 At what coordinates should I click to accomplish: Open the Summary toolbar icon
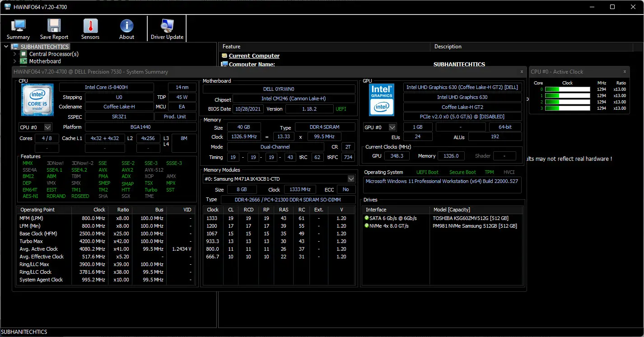coord(18,29)
